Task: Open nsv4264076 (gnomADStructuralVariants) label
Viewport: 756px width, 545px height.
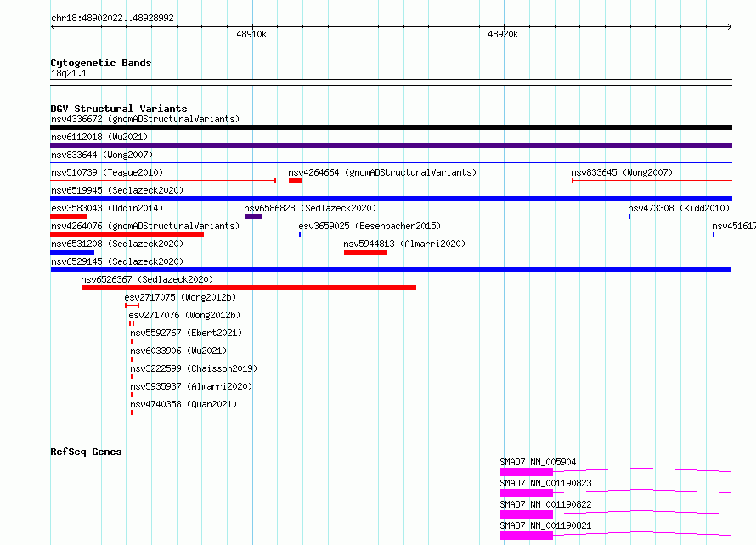Action: tap(145, 226)
